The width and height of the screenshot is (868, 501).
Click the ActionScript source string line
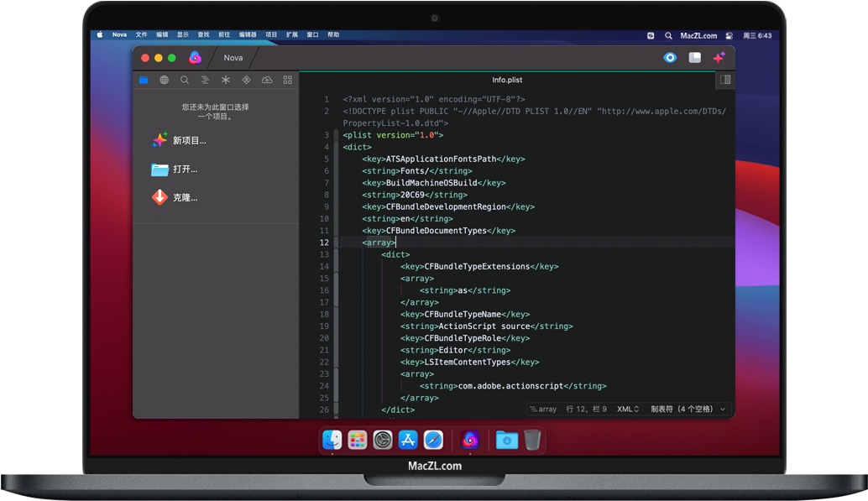487,326
